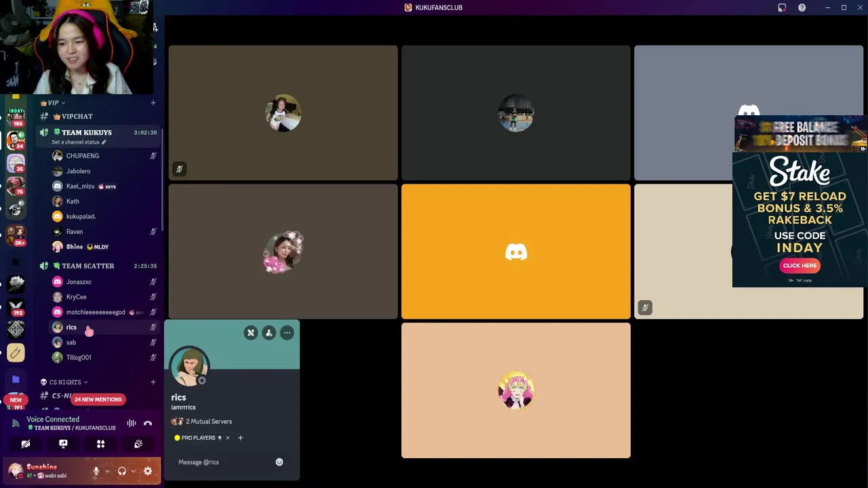Share your screen from the voice panel
868x488 pixels.
pyautogui.click(x=63, y=444)
